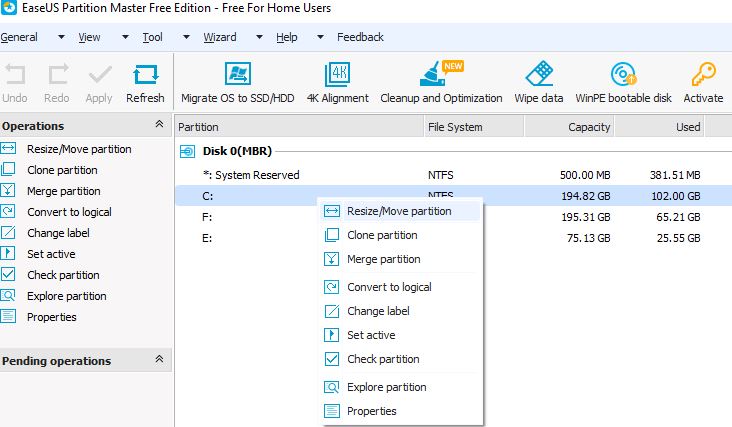Click the EaseUS app logo in title bar
The width and height of the screenshot is (732, 427).
(x=8, y=7)
